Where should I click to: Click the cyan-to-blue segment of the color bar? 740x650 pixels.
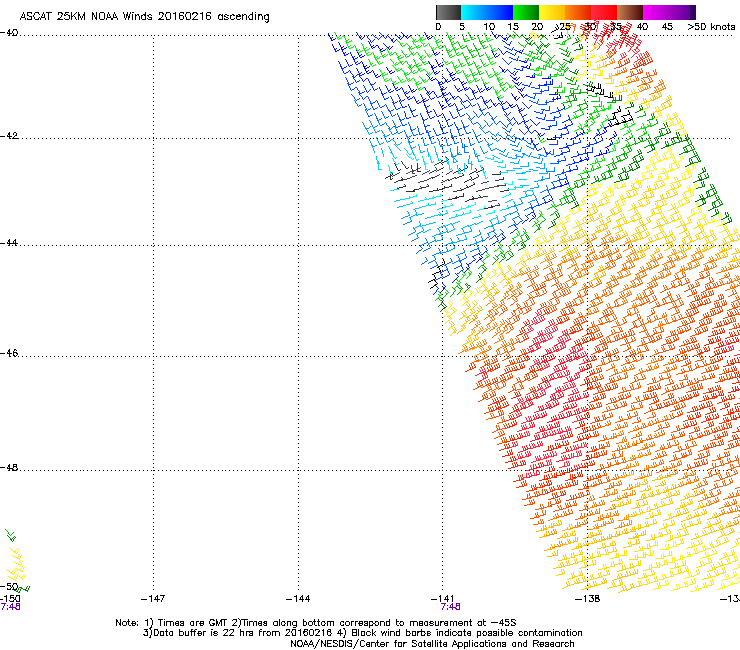point(487,12)
